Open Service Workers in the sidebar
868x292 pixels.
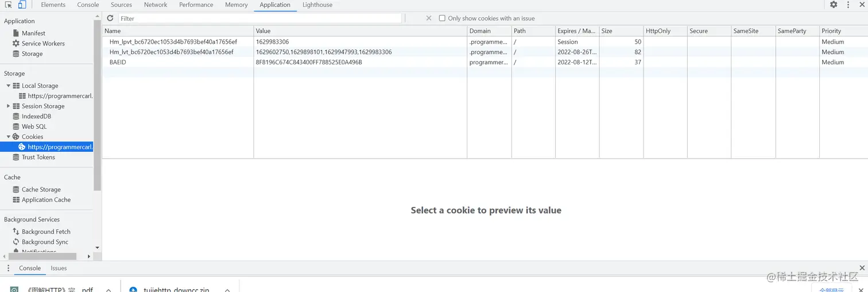43,44
